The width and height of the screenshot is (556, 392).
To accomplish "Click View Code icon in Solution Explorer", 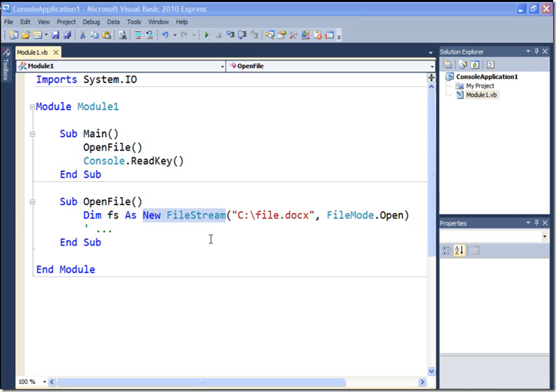I will click(x=491, y=64).
